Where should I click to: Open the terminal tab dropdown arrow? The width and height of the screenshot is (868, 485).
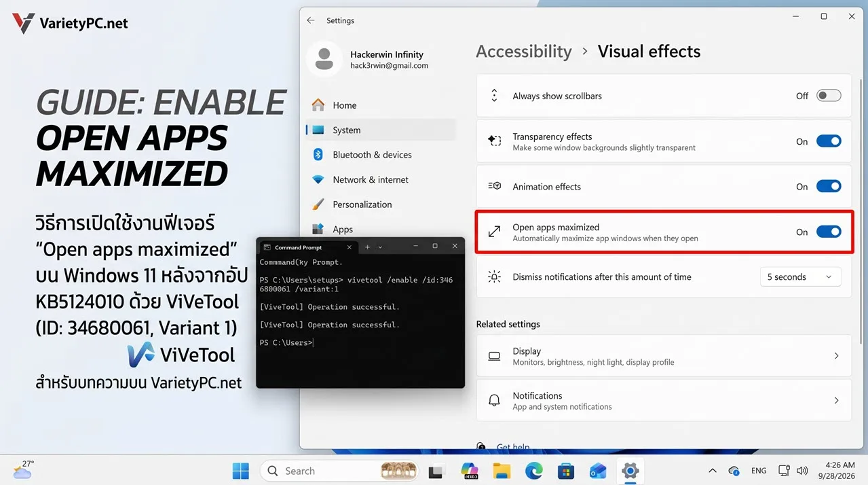(380, 247)
